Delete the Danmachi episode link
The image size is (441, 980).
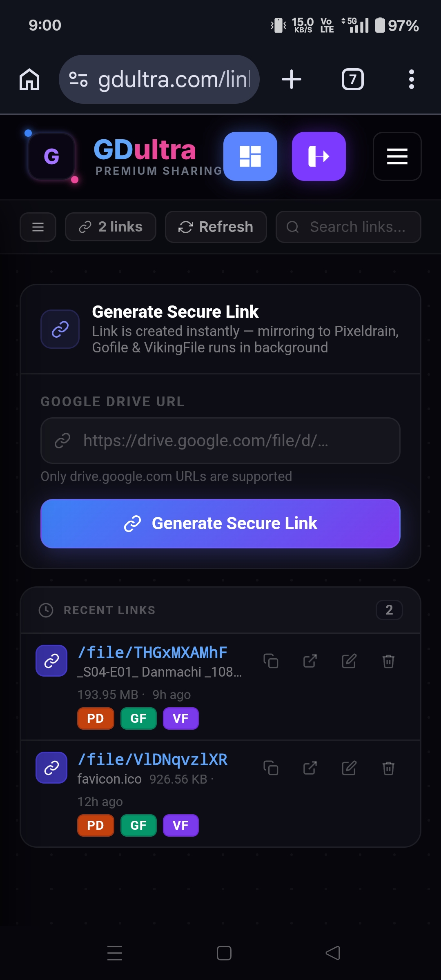[x=388, y=661]
